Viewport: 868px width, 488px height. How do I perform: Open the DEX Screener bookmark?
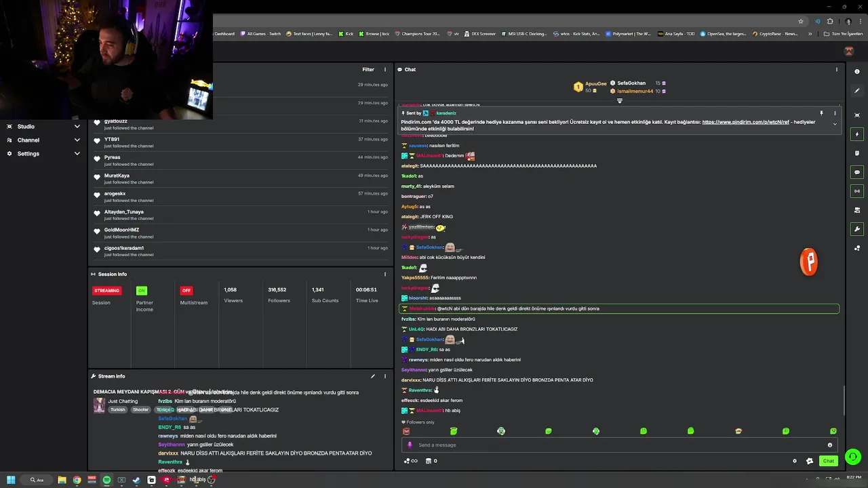480,33
